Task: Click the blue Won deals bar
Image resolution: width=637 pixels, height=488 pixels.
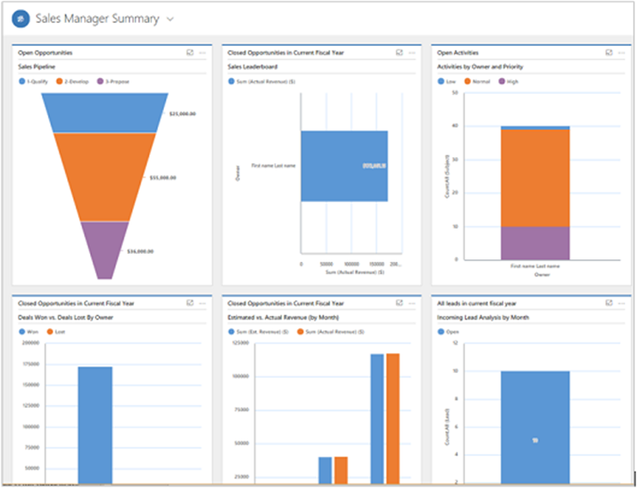Action: 95,425
